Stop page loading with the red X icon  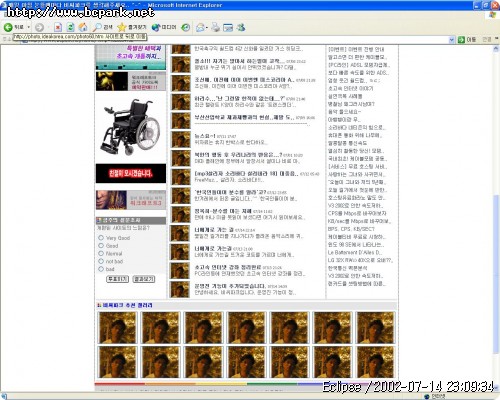[58, 27]
